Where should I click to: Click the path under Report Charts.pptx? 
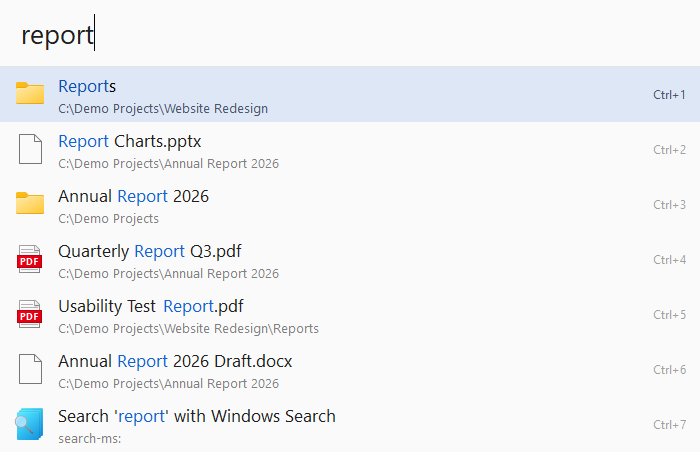pyautogui.click(x=168, y=164)
